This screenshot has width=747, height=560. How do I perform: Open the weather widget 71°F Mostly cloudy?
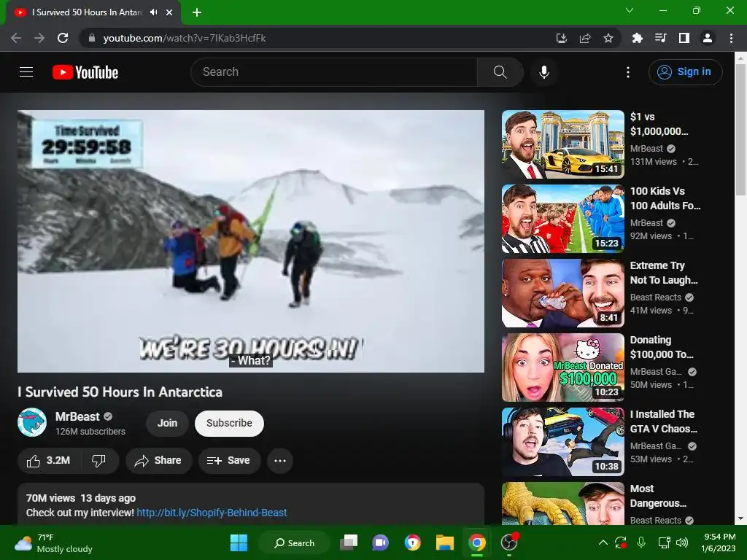tap(54, 542)
